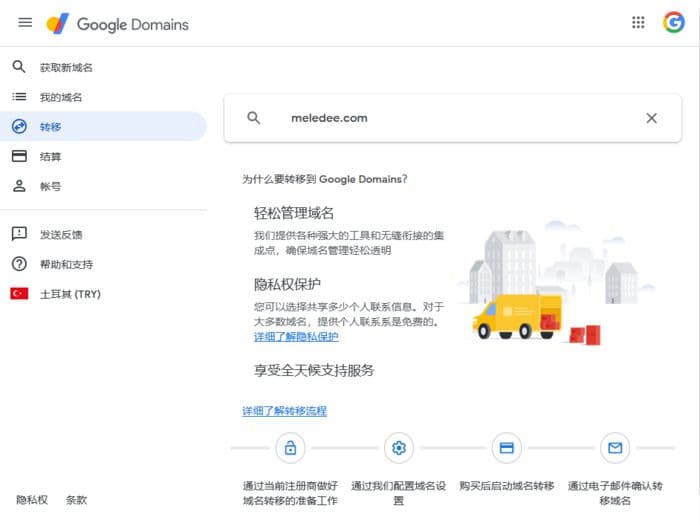Open 详细了解隐私保护 link
Screen dimensions: 700x523
pyautogui.click(x=296, y=337)
